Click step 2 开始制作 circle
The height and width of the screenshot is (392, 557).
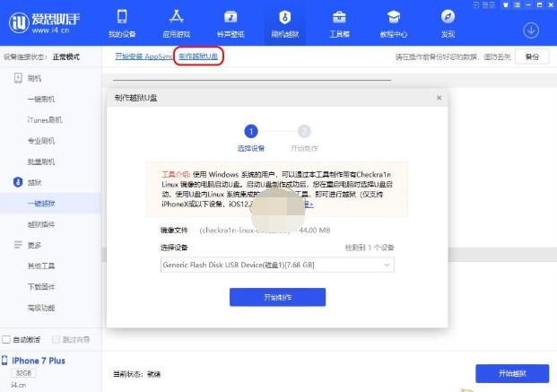304,132
